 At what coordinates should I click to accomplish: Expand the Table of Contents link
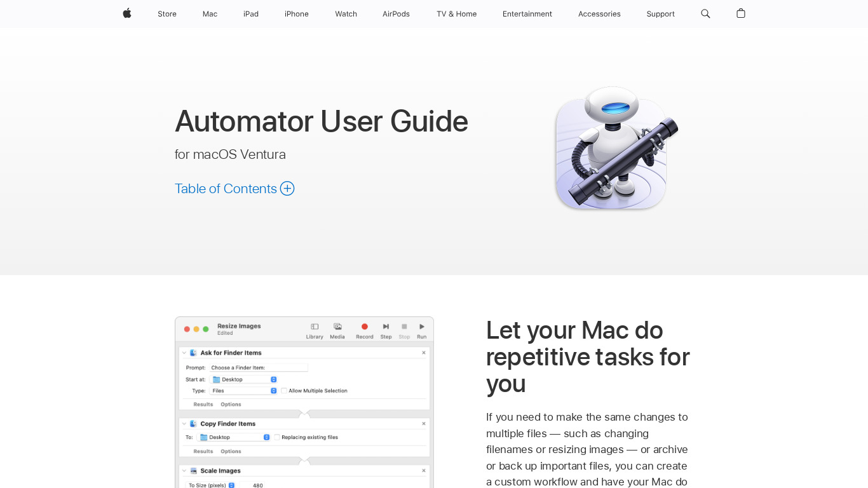[x=234, y=189]
